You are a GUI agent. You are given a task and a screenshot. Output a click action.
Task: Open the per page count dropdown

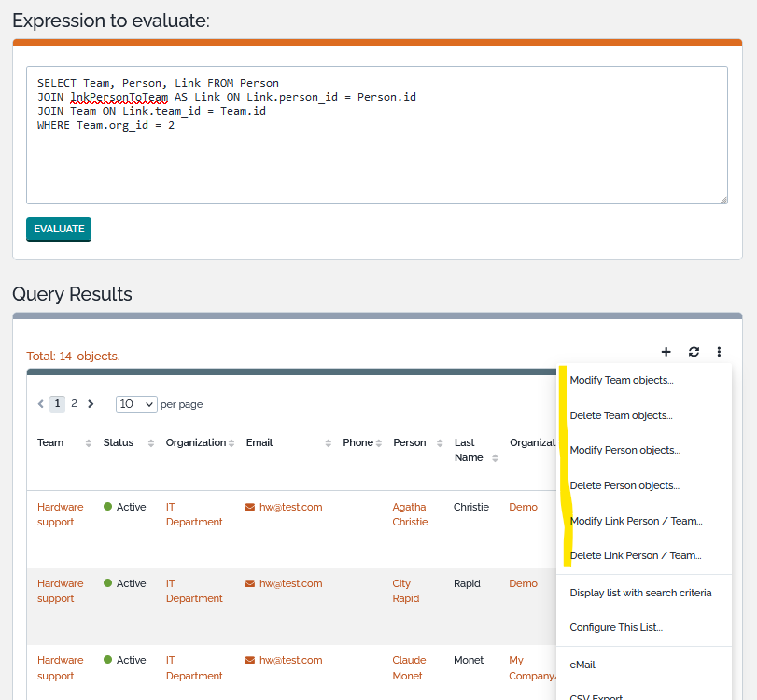click(x=135, y=404)
